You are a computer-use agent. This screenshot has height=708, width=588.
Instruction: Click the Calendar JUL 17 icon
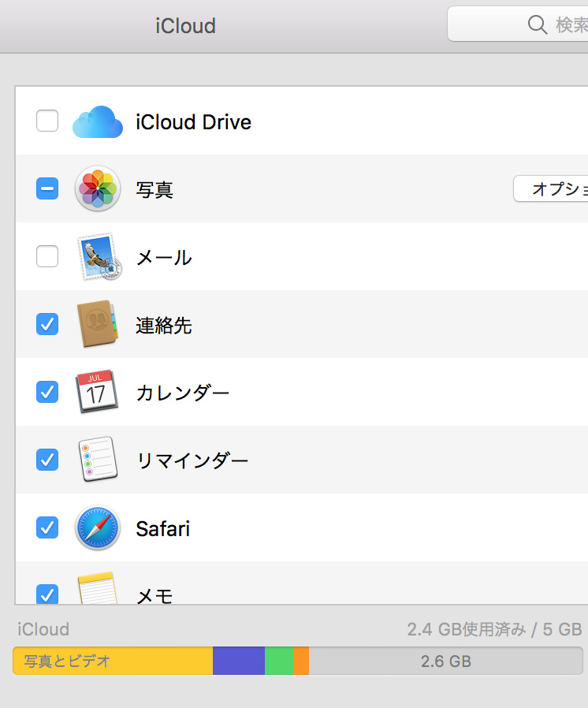(x=97, y=392)
